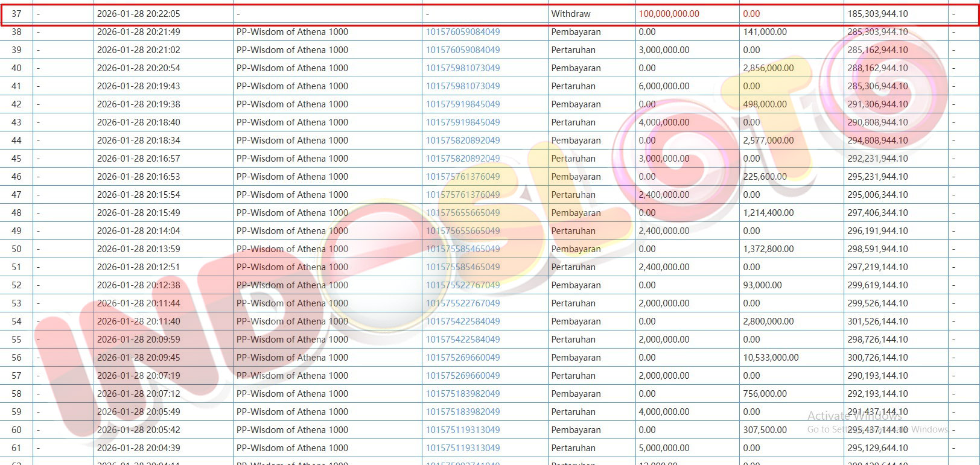Open the 101575422584049 link in row 54
980x465 pixels.
coord(462,321)
